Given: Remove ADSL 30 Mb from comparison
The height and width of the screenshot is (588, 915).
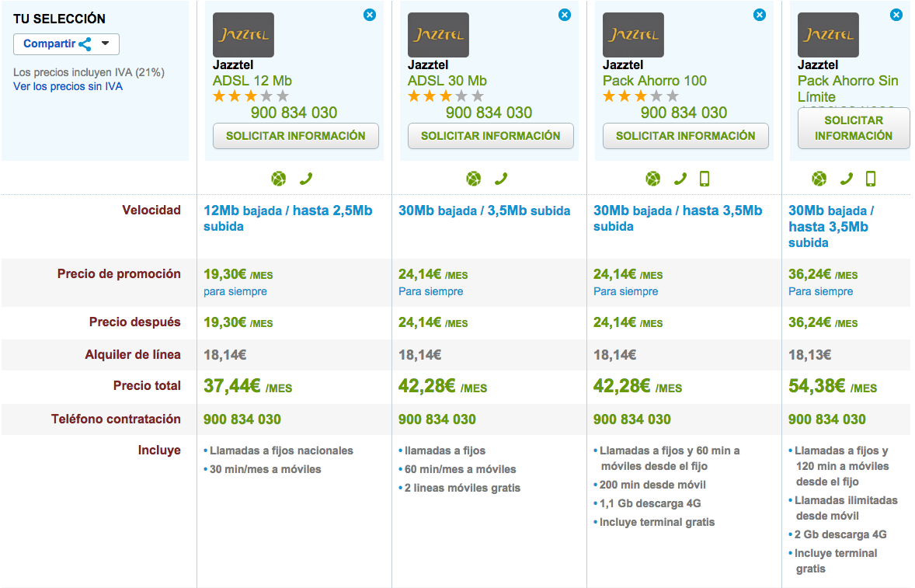Looking at the screenshot, I should 564,16.
